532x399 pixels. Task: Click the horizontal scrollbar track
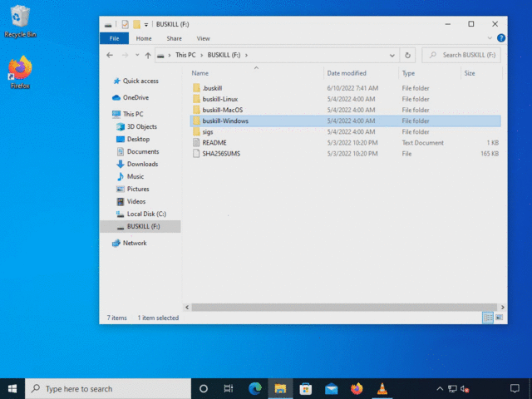(x=344, y=307)
